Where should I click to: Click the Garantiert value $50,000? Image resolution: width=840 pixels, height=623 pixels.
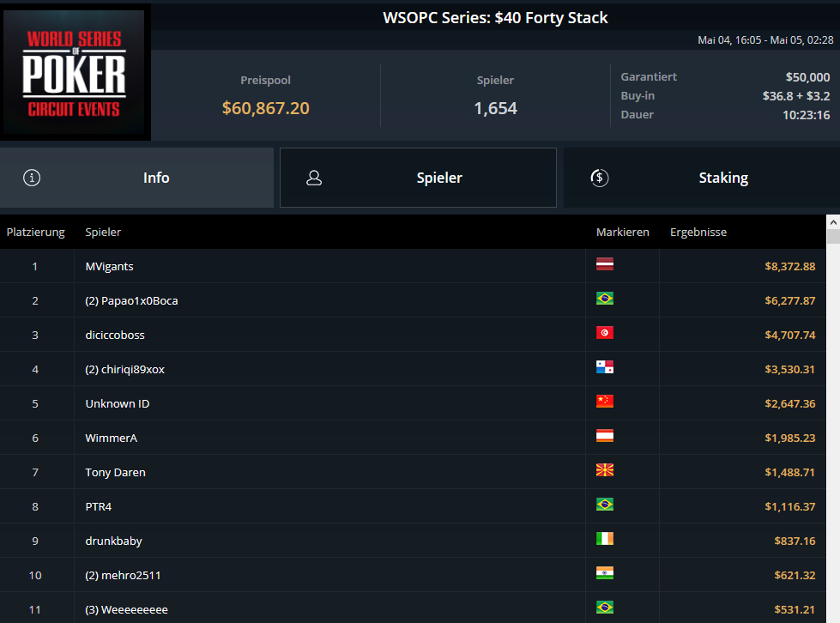807,77
